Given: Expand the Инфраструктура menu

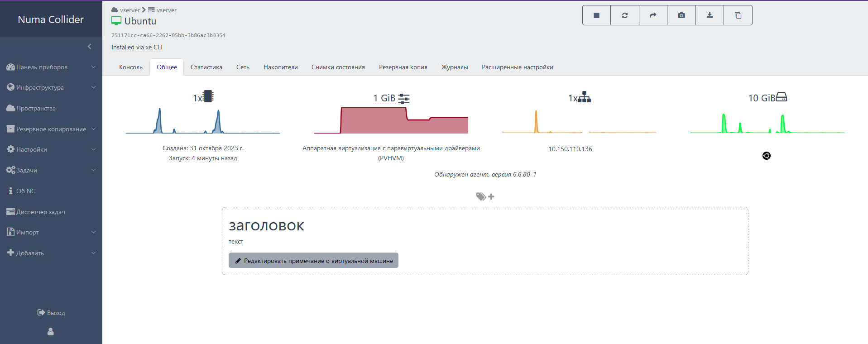Looking at the screenshot, I should click(51, 87).
